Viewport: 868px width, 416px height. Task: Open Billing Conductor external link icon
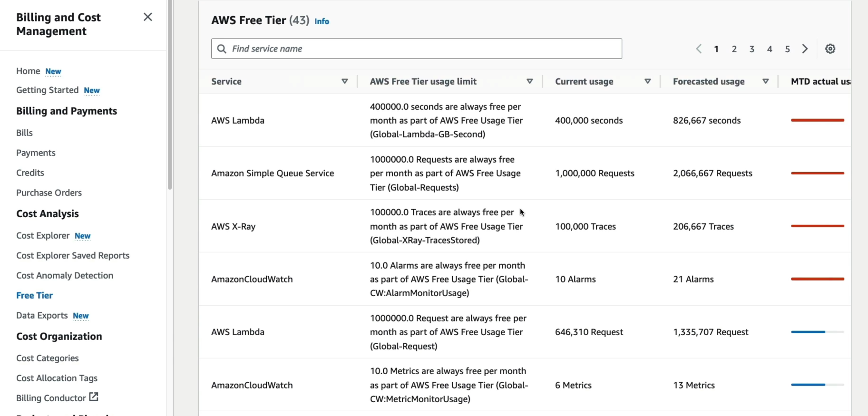coord(94,397)
